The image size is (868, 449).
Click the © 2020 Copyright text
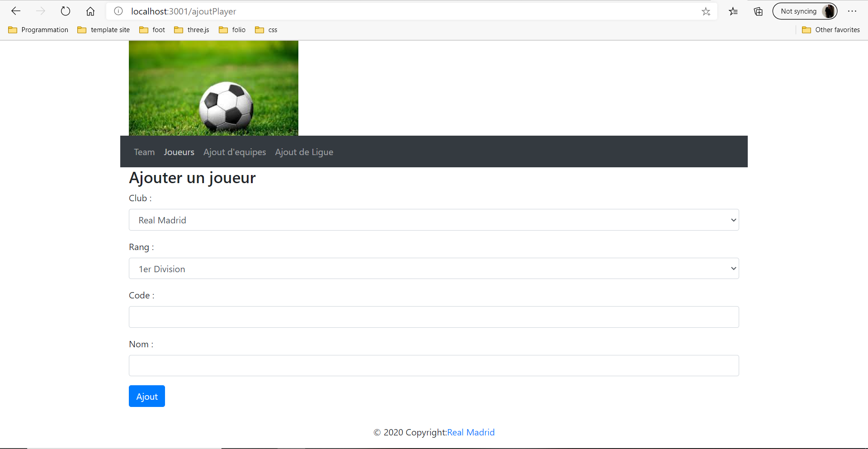tap(410, 432)
